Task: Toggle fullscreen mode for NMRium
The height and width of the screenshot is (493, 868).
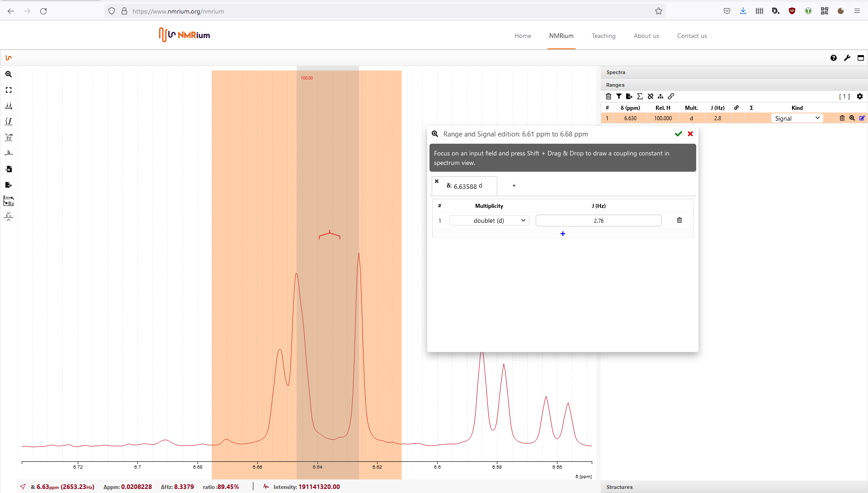Action: coord(861,58)
